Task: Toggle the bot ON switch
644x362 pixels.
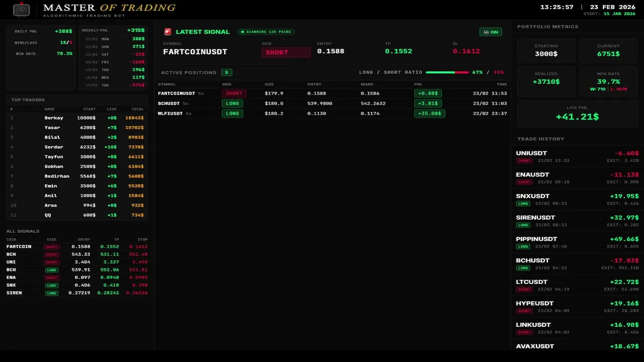Action: 491,32
